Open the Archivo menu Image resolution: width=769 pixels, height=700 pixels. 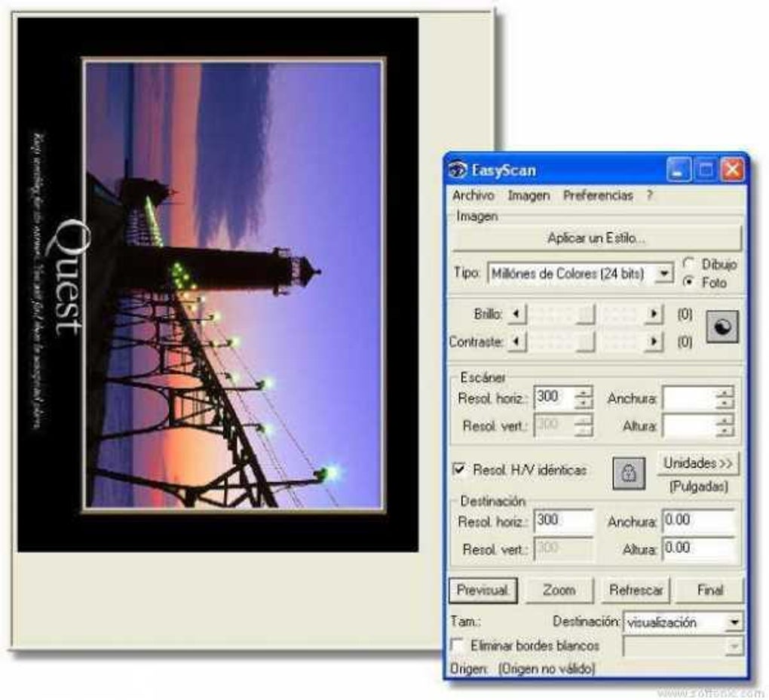tap(473, 195)
